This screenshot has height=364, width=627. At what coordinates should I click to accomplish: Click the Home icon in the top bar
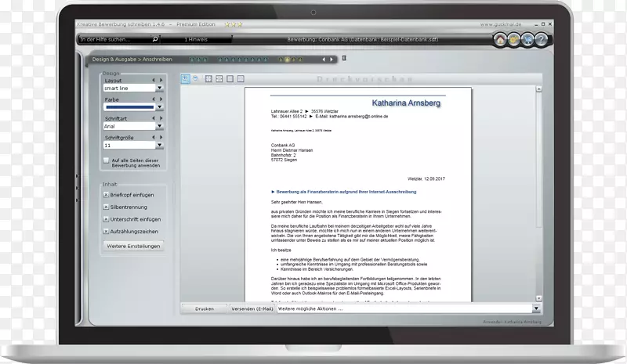pyautogui.click(x=500, y=40)
